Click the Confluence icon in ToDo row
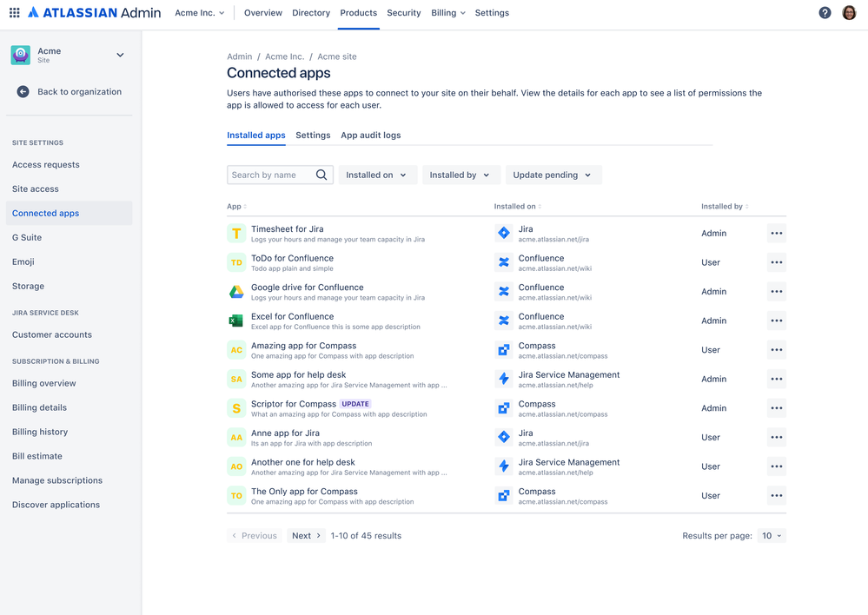The height and width of the screenshot is (615, 868). 504,262
